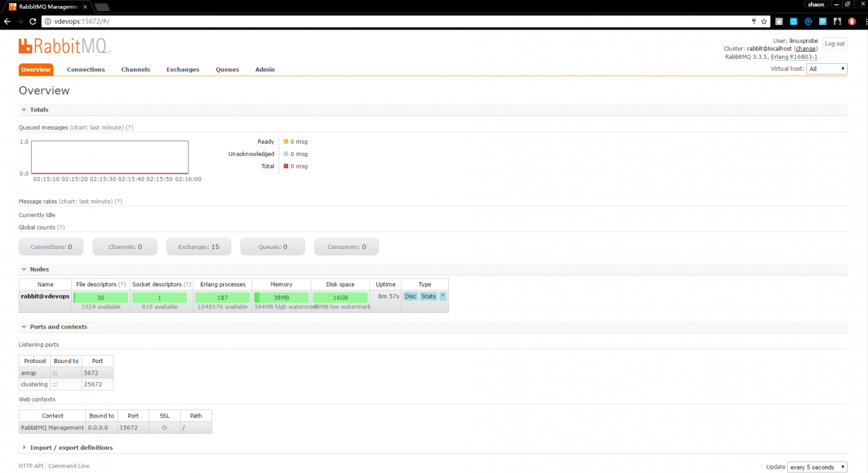Change the update interval dropdown

(x=816, y=467)
